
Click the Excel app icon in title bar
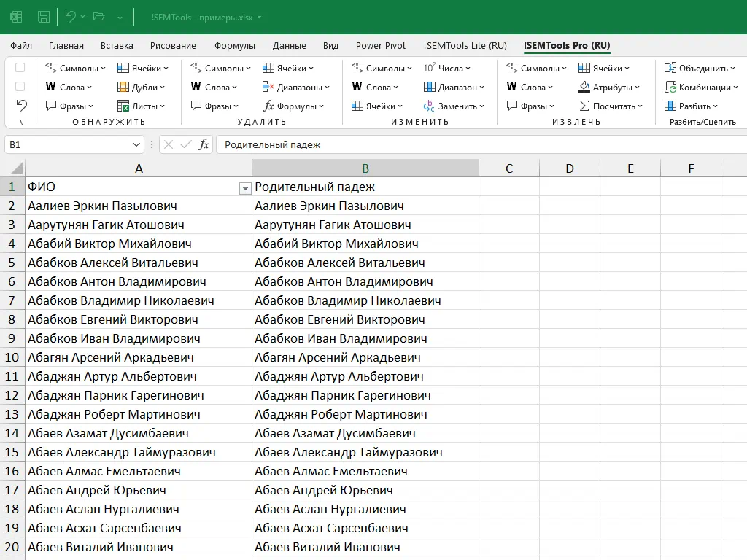point(16,17)
